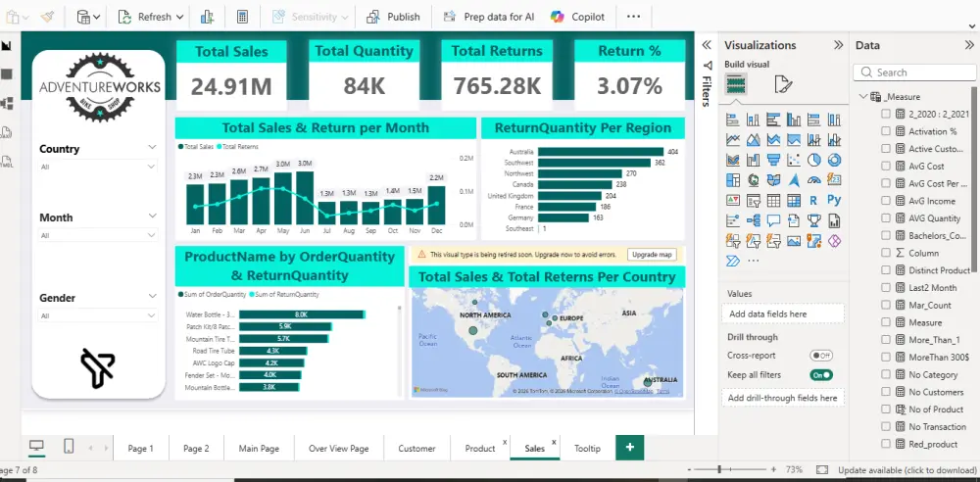Screen dimensions: 980x482
Task: Collapse the Visualizations pane
Action: 838,45
